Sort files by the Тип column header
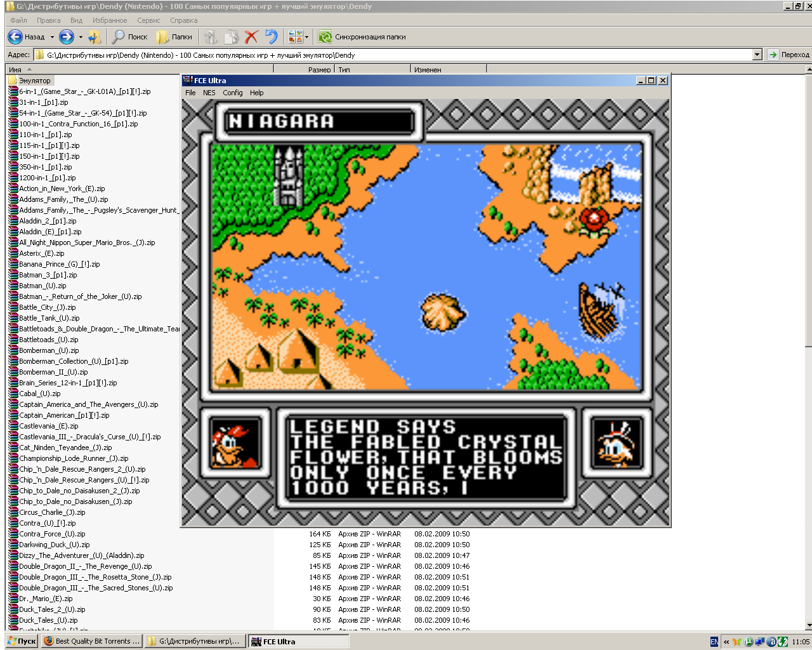Image resolution: width=812 pixels, height=650 pixels. click(x=372, y=70)
